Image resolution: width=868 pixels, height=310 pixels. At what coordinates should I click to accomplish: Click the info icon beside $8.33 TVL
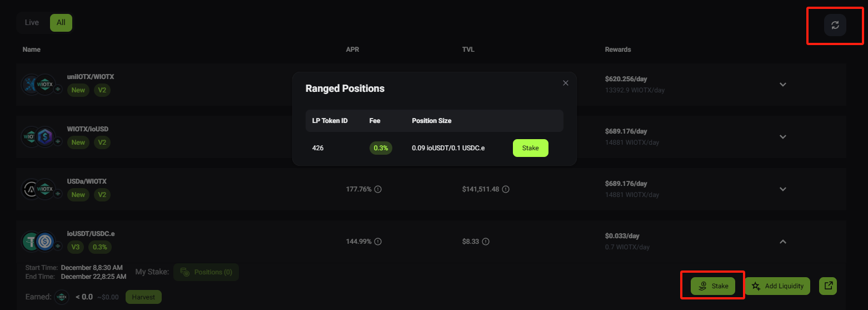[x=486, y=242]
